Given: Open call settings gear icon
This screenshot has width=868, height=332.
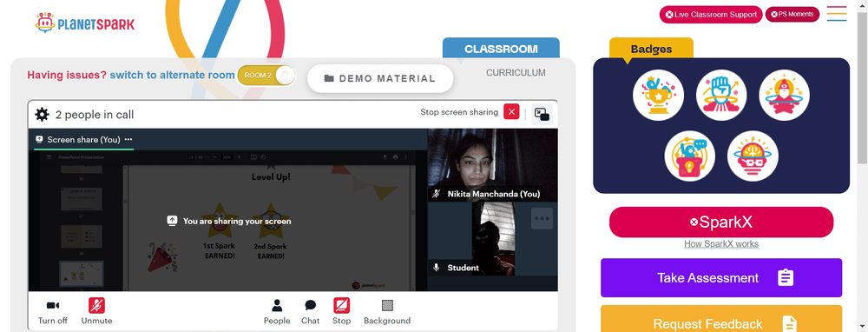Looking at the screenshot, I should (42, 115).
